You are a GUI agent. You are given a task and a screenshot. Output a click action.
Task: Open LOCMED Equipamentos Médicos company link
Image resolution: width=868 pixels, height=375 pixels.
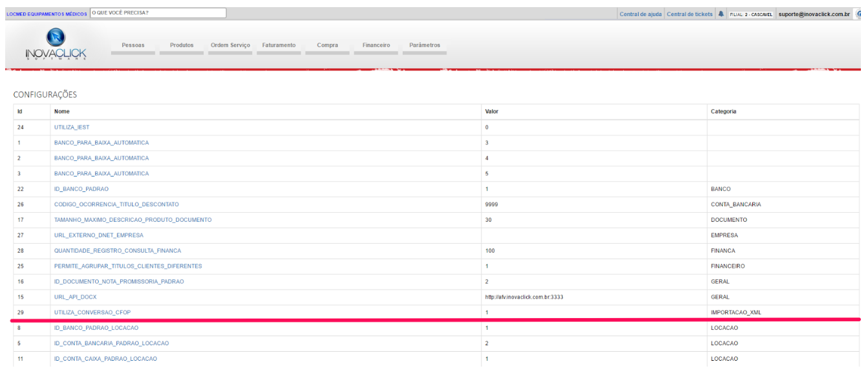click(46, 14)
